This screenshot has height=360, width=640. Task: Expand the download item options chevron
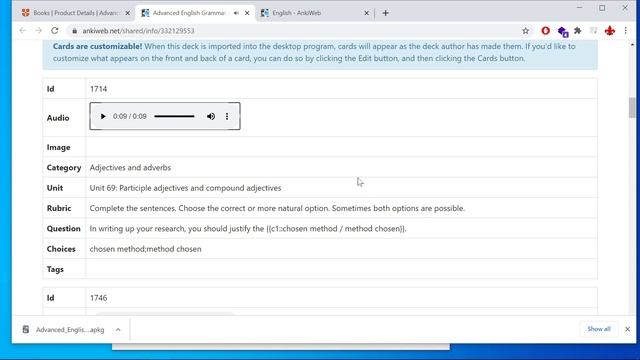[x=118, y=329]
